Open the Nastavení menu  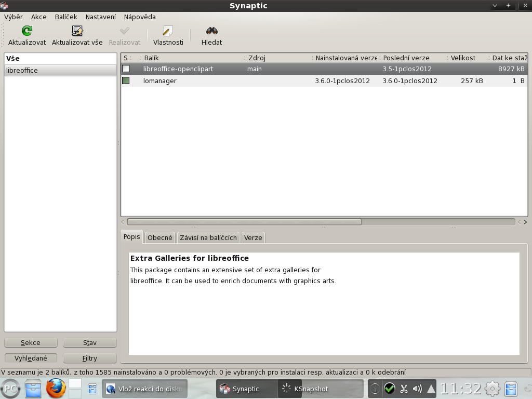101,17
